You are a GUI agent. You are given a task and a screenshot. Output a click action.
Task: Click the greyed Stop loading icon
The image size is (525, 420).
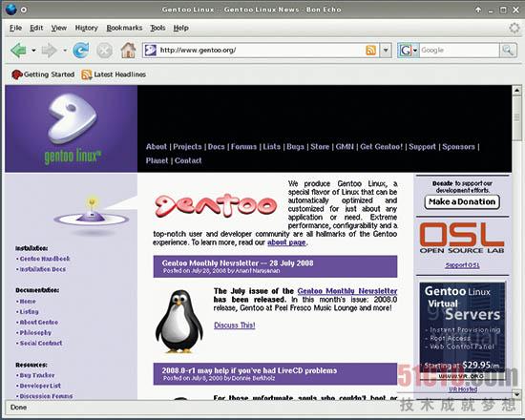pyautogui.click(x=104, y=51)
